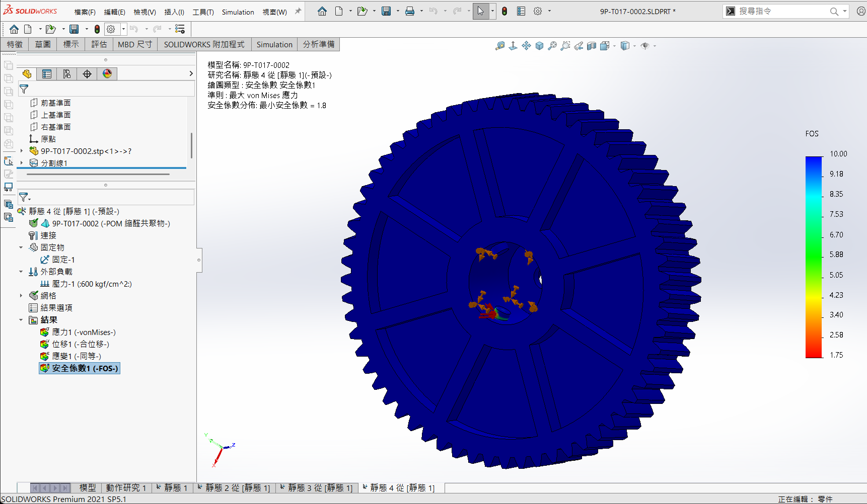
Task: Open the display style dropdown arrow
Action: click(634, 46)
